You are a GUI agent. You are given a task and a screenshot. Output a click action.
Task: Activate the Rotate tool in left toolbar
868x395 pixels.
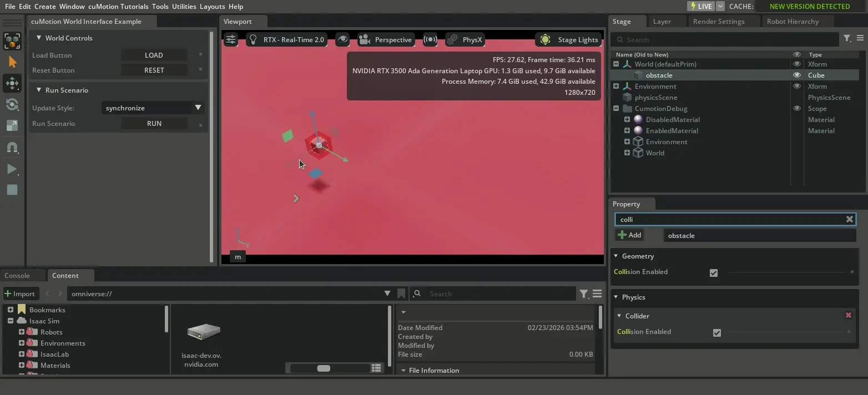pos(12,104)
